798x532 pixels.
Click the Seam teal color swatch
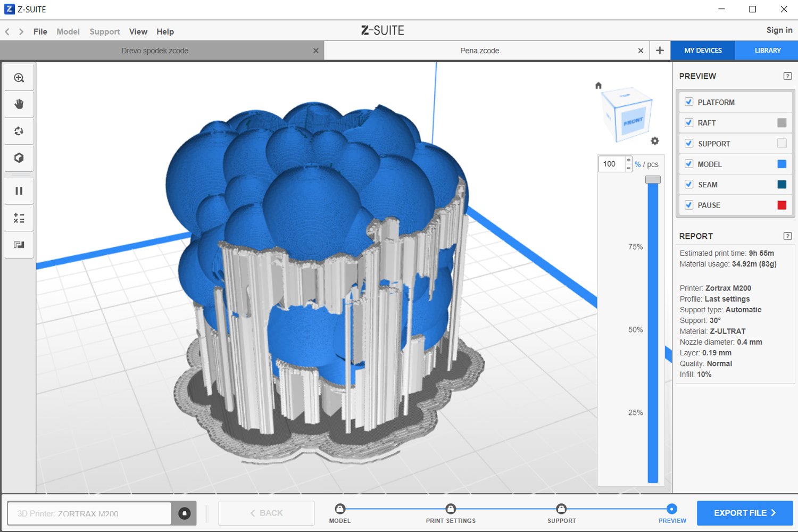pyautogui.click(x=782, y=184)
